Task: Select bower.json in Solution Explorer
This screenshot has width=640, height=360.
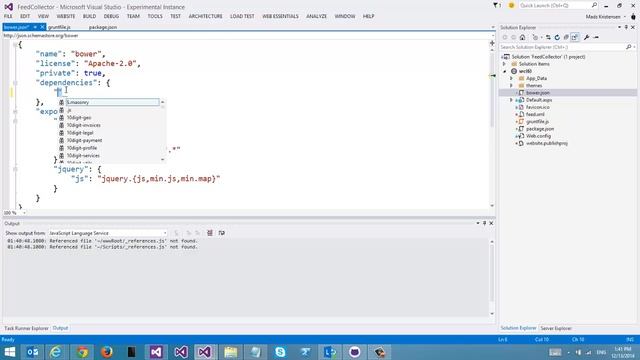Action: 538,93
